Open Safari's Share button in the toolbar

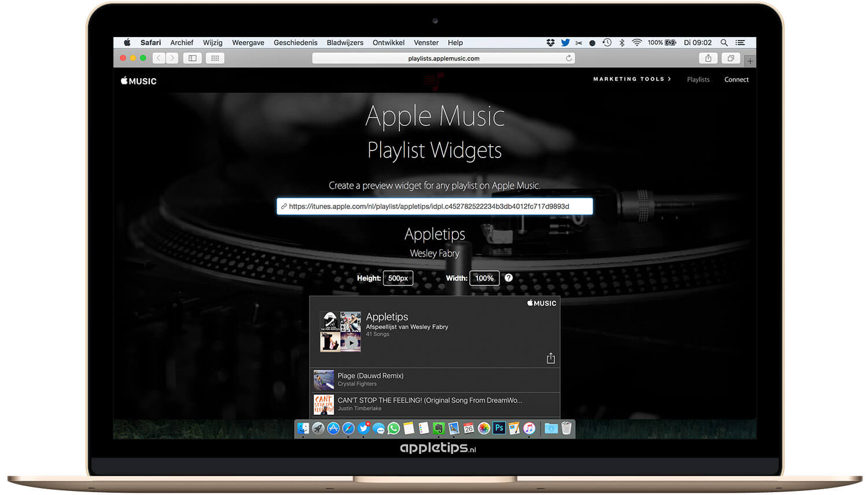(x=708, y=58)
